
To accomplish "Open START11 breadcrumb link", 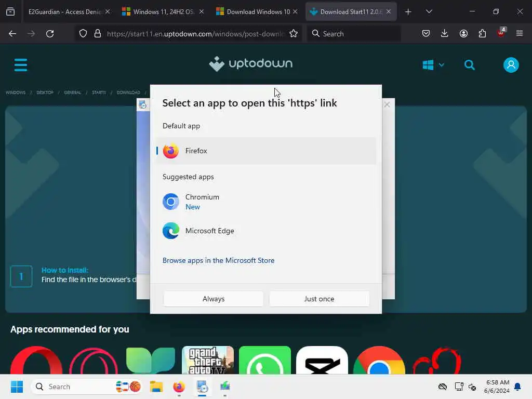I will click(99, 92).
